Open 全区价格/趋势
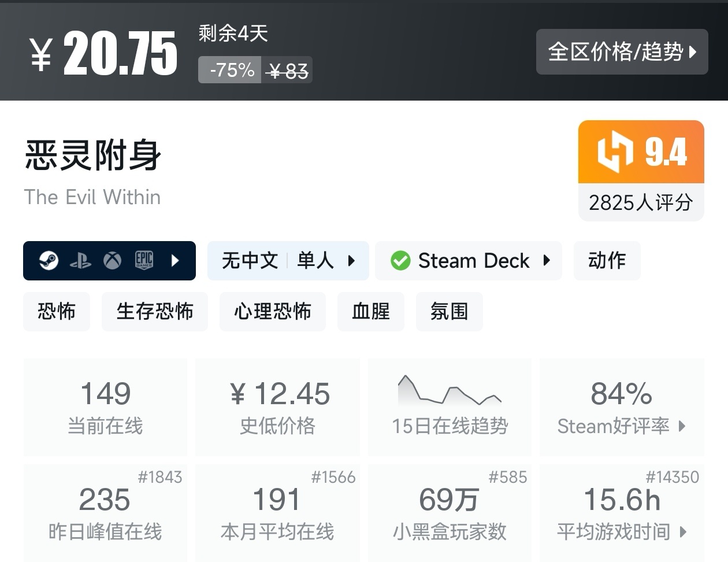 tap(622, 52)
